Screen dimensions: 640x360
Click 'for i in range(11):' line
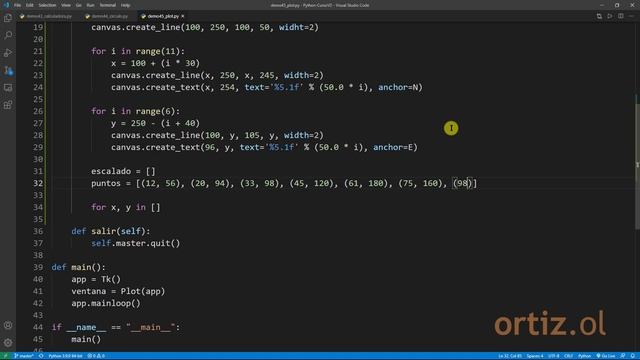pos(138,51)
